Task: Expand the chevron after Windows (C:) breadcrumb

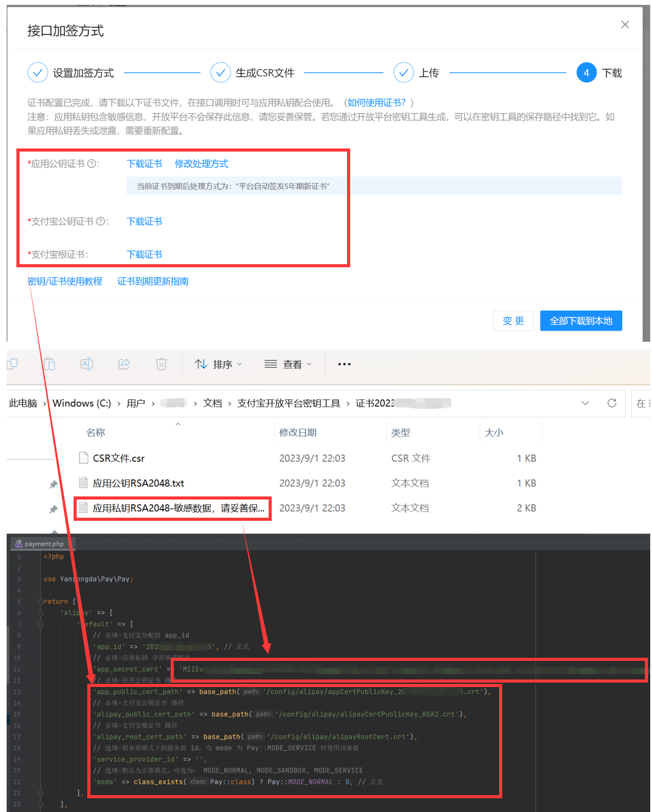Action: [x=119, y=404]
